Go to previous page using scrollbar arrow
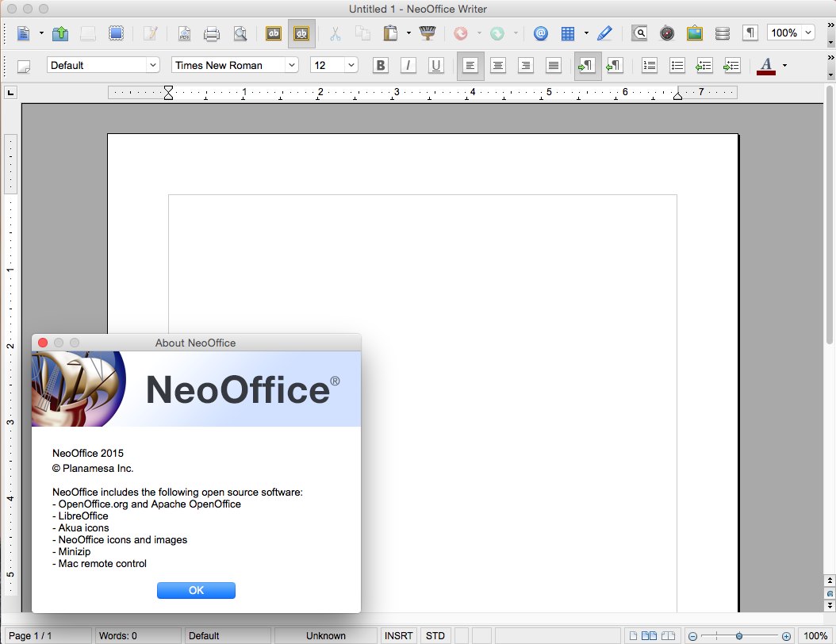 830,581
